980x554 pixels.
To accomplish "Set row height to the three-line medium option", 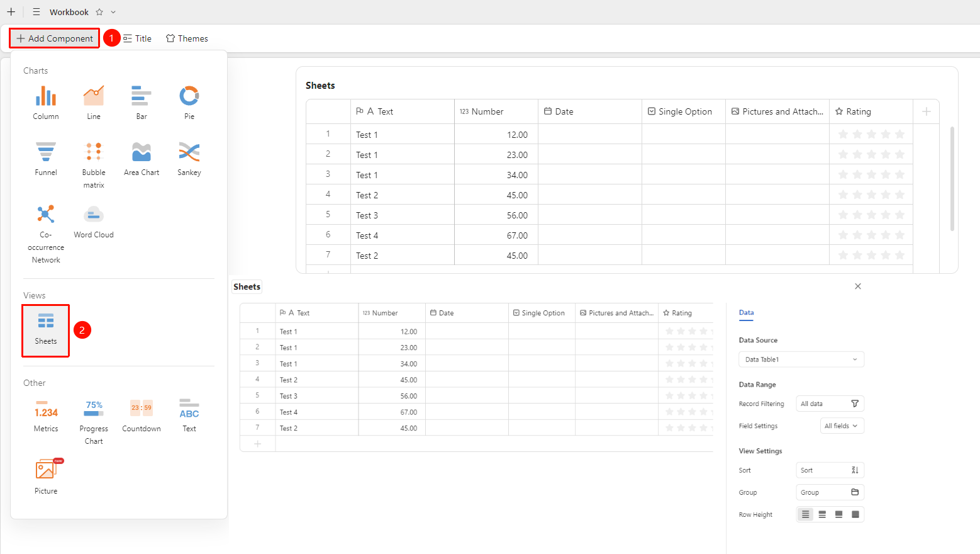I will pyautogui.click(x=822, y=514).
